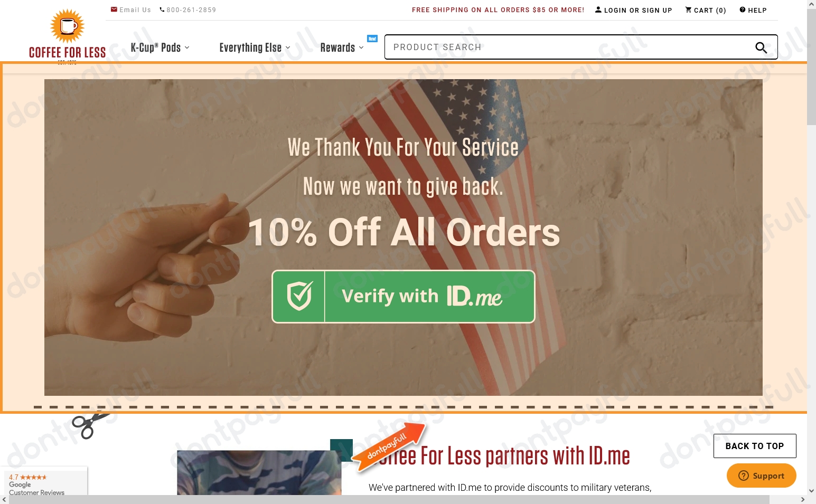
Task: Expand the K-Cup Pods menu
Action: (x=160, y=47)
